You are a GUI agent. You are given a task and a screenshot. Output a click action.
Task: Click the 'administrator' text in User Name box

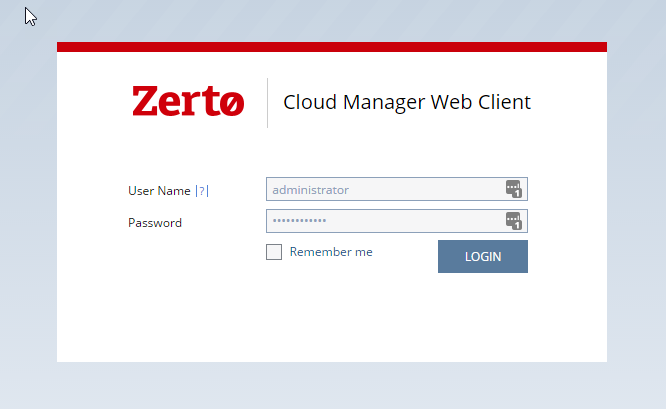(310, 190)
